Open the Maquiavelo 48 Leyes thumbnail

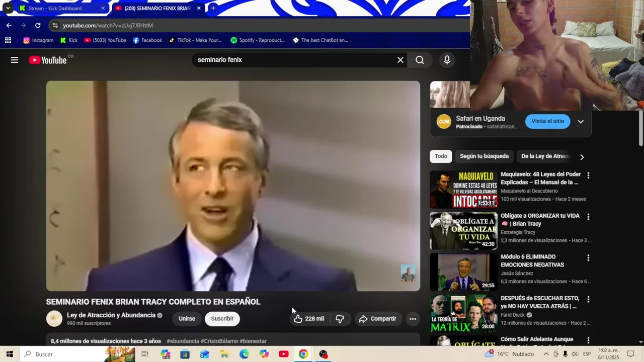coord(463,190)
